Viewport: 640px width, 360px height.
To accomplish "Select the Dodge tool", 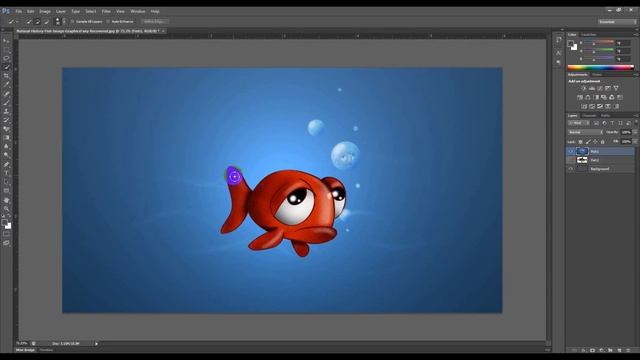I will point(6,155).
